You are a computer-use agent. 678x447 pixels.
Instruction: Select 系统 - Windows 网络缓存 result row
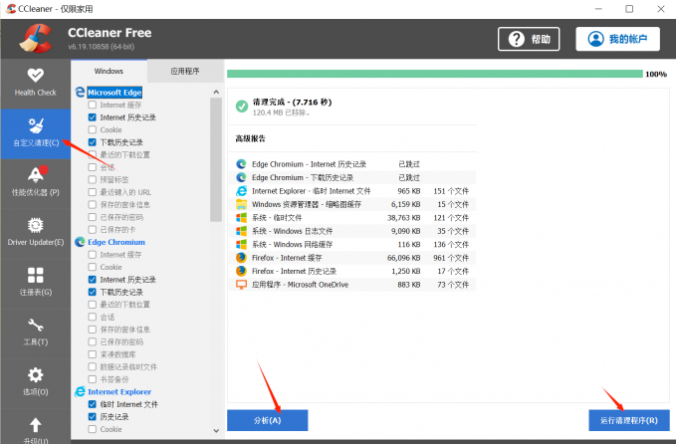[352, 245]
